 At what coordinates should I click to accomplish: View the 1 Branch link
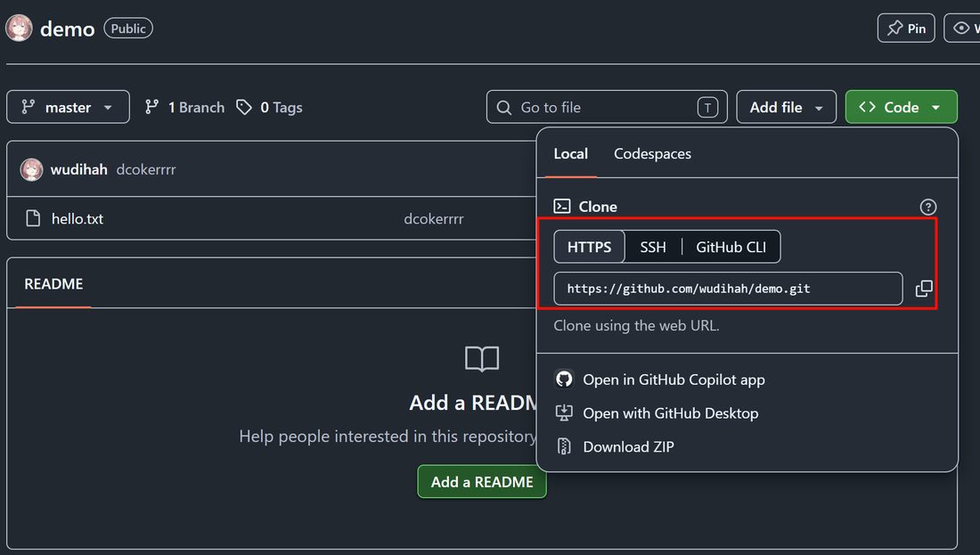(x=185, y=108)
